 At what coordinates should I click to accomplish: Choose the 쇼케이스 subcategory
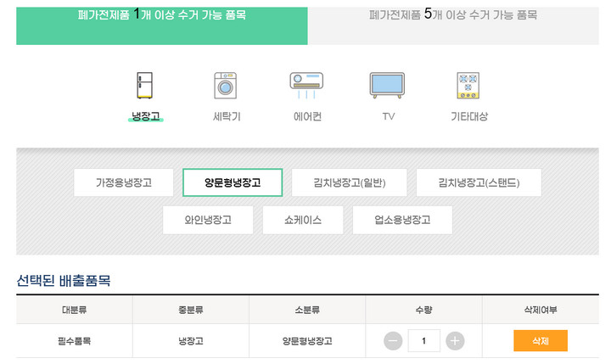click(x=303, y=220)
